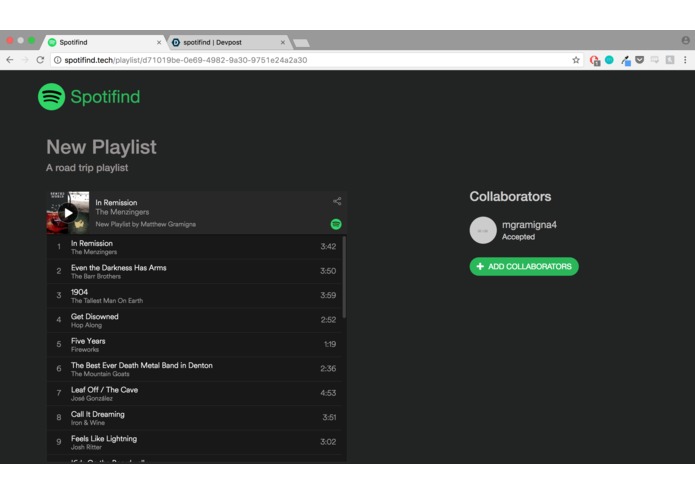Click the Chrome profile avatar icon
The height and width of the screenshot is (494, 695).
coord(685,40)
